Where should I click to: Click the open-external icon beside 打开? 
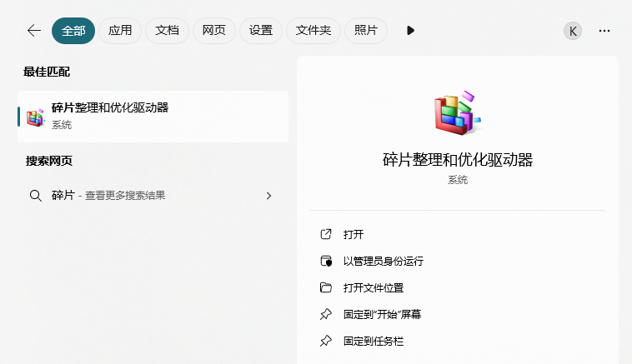pos(326,234)
